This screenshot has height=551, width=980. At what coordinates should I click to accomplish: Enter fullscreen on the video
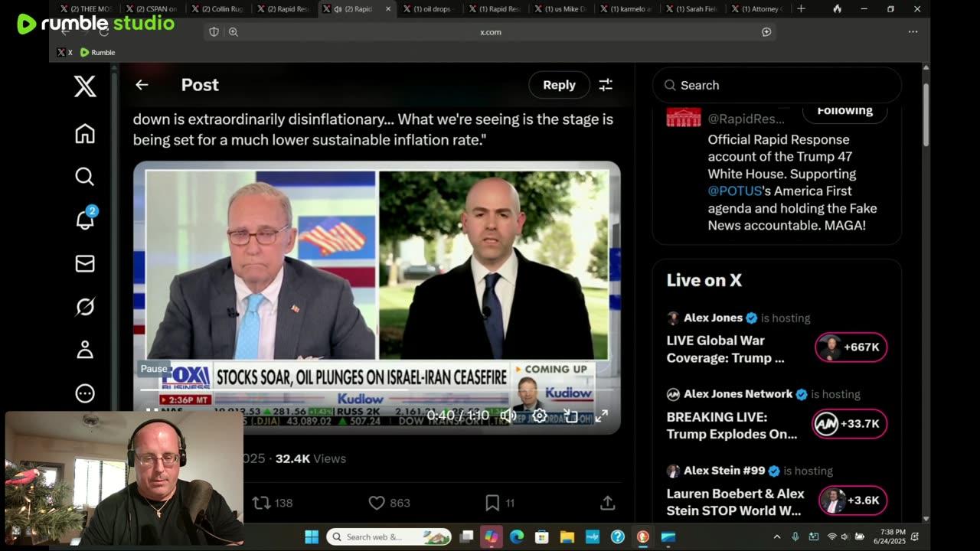602,416
